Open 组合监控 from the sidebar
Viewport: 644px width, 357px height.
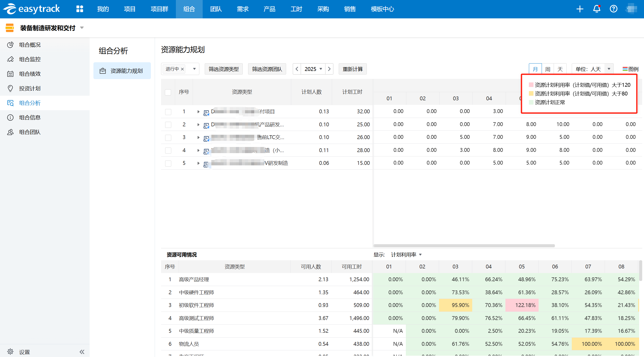[x=30, y=59]
